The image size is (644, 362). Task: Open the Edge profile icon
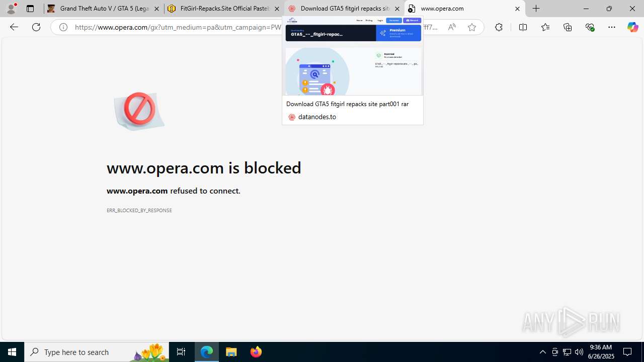[x=11, y=9]
